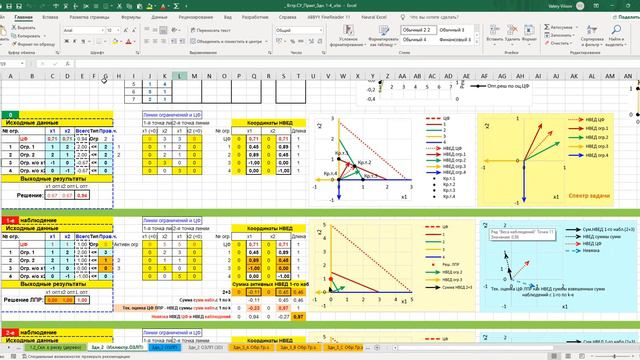Apply red font color
This screenshot has width=640, height=360.
click(x=129, y=41)
